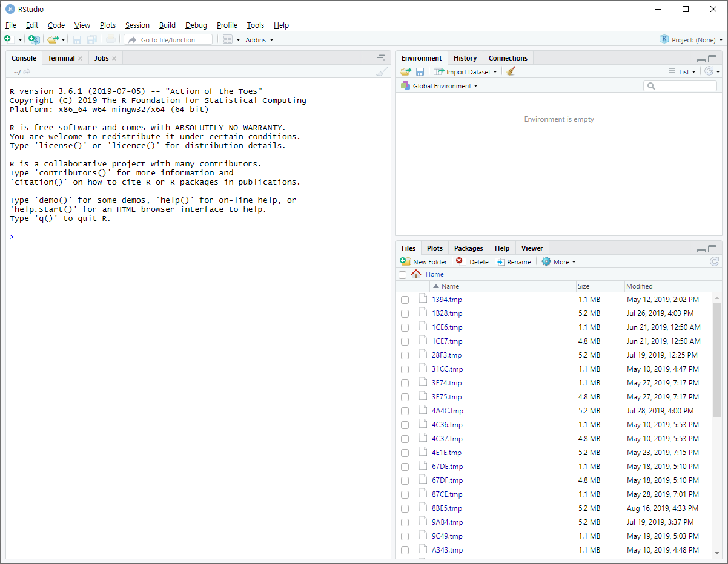Click the Save document icon
The height and width of the screenshot is (564, 728).
click(x=77, y=39)
